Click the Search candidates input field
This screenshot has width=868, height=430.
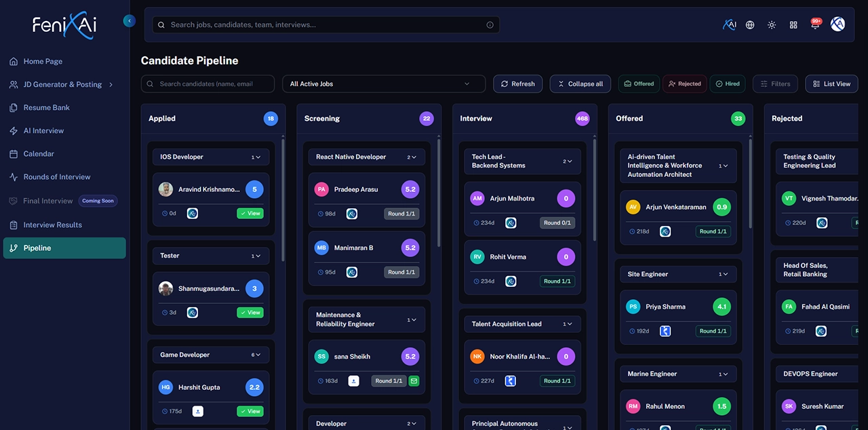pos(208,84)
